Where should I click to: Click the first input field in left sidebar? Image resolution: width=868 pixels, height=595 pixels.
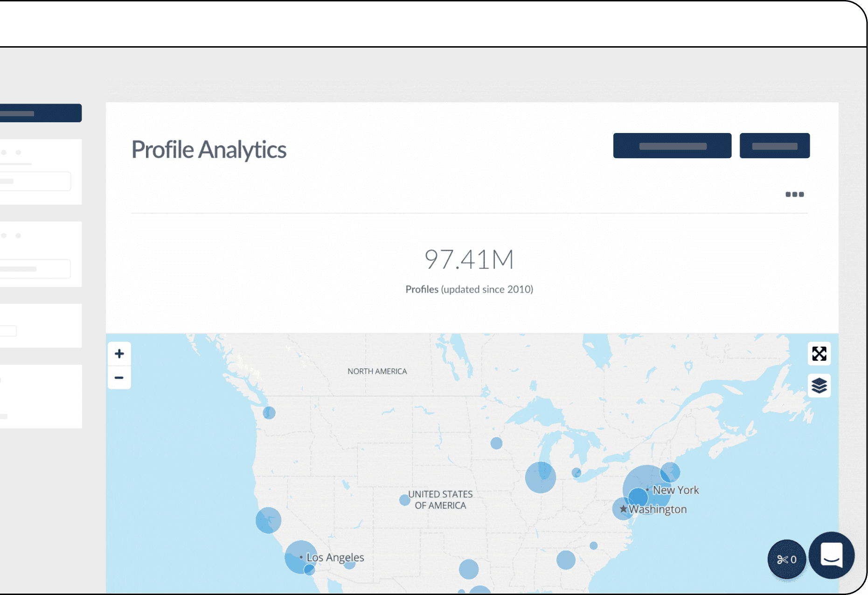pos(35,181)
